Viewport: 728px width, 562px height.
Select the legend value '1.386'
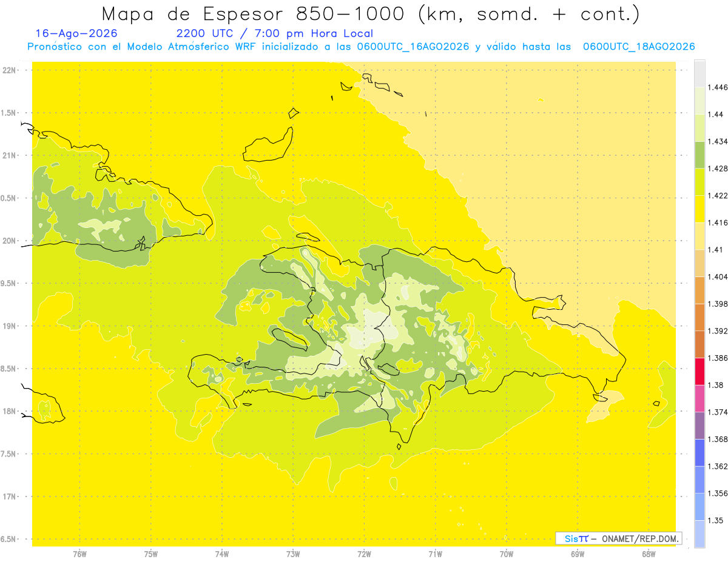click(718, 358)
